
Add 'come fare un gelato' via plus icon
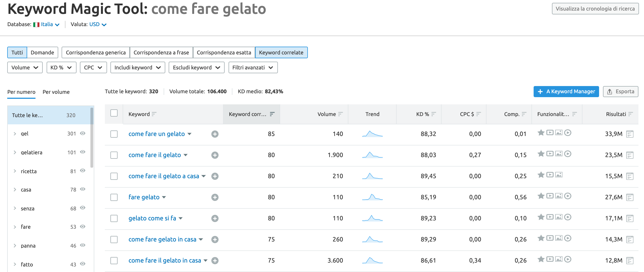[x=215, y=134]
